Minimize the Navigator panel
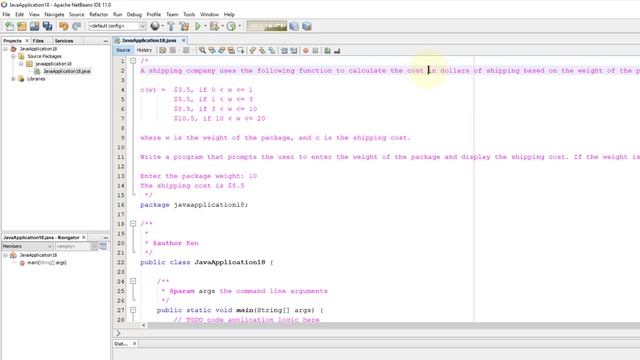The height and width of the screenshot is (360, 640). (106, 238)
